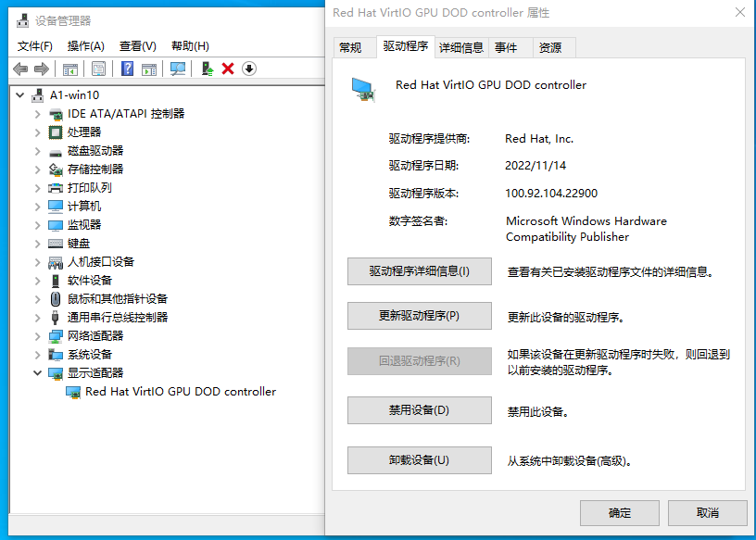Click the show/hide console tree icon
756x540 pixels.
[x=69, y=69]
